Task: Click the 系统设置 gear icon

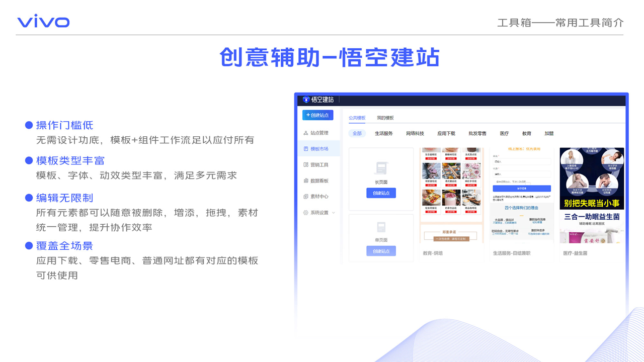Action: (x=306, y=213)
